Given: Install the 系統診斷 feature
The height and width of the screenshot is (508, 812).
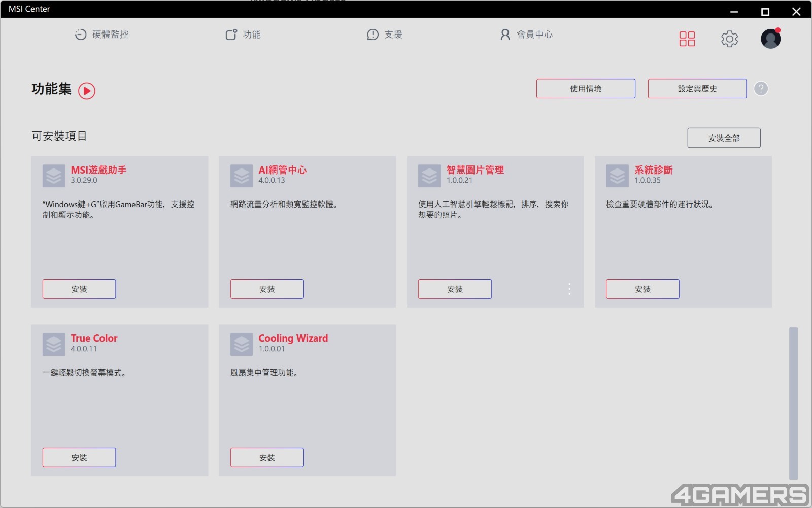Looking at the screenshot, I should click(642, 289).
